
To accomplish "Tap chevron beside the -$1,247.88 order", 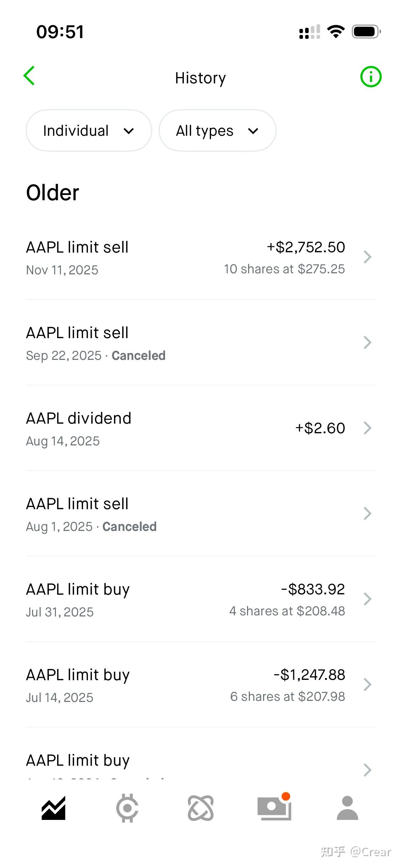I will tap(367, 684).
